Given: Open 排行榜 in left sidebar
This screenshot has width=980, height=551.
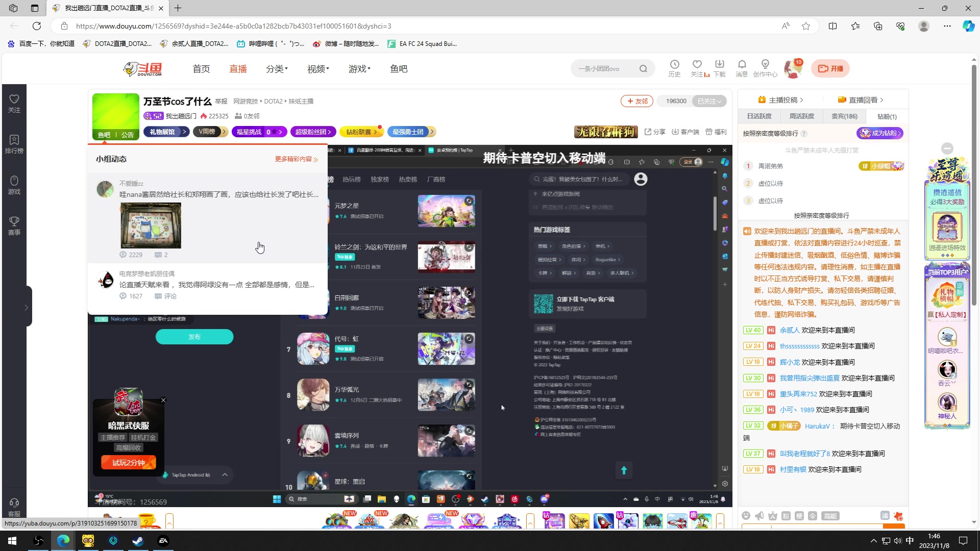Looking at the screenshot, I should tap(14, 144).
